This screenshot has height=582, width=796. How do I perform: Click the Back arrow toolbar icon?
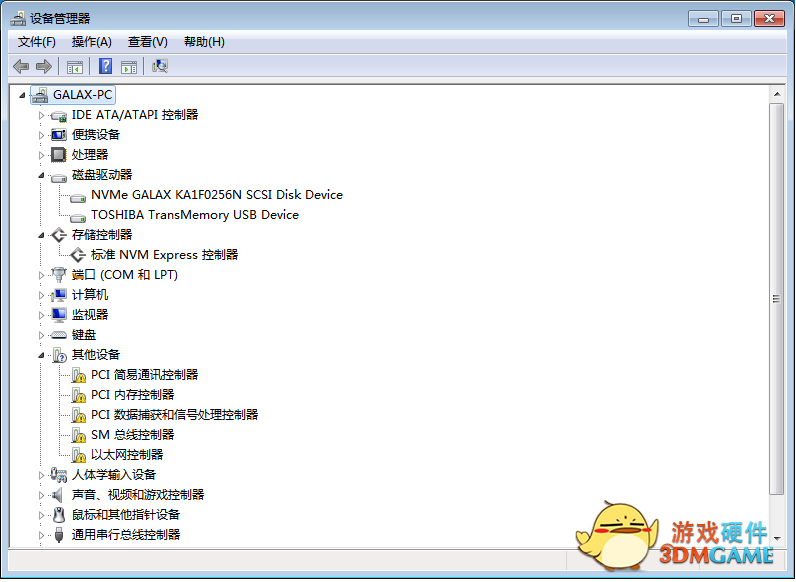tap(21, 66)
